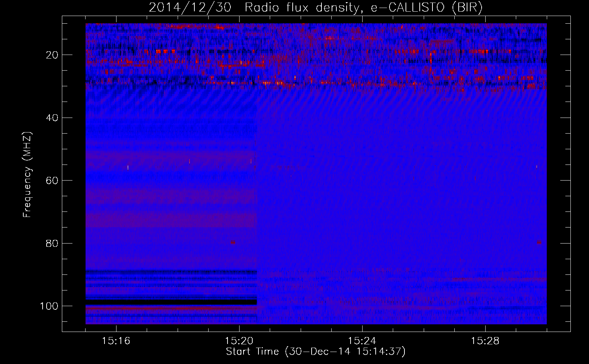
Task: Click the 15:24 time tick label
Action: (x=362, y=341)
